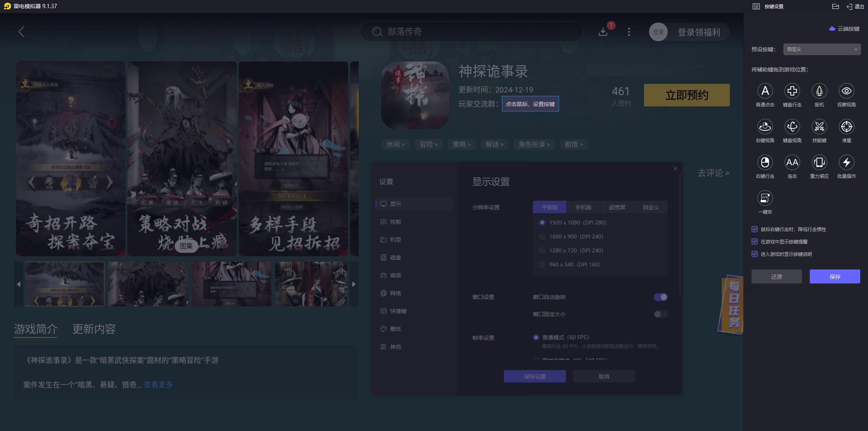Select the 技能键 crossed swords icon
868x431 pixels.
click(819, 127)
